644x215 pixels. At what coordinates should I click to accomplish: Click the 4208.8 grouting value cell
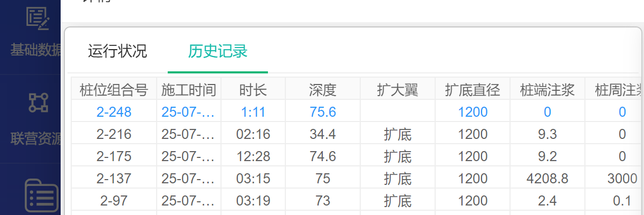tap(547, 179)
